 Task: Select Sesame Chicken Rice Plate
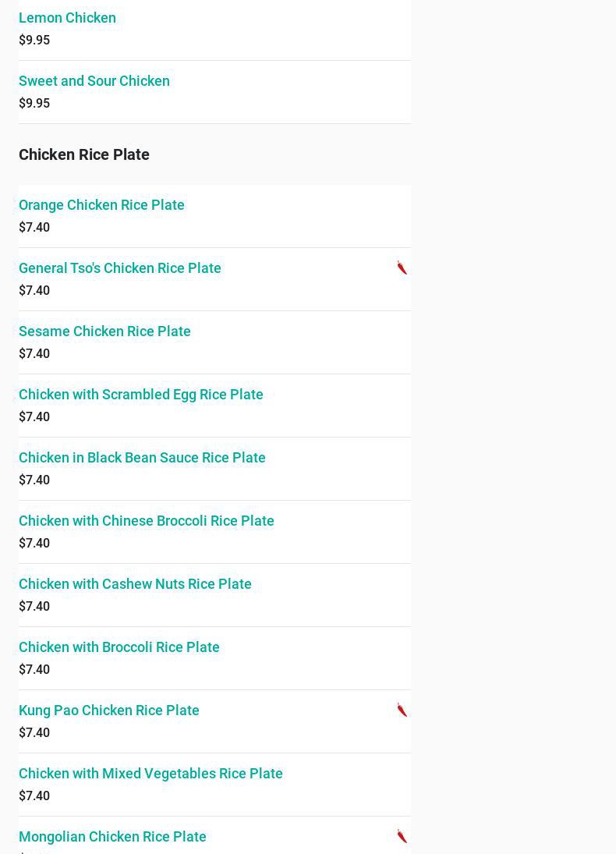coord(104,331)
